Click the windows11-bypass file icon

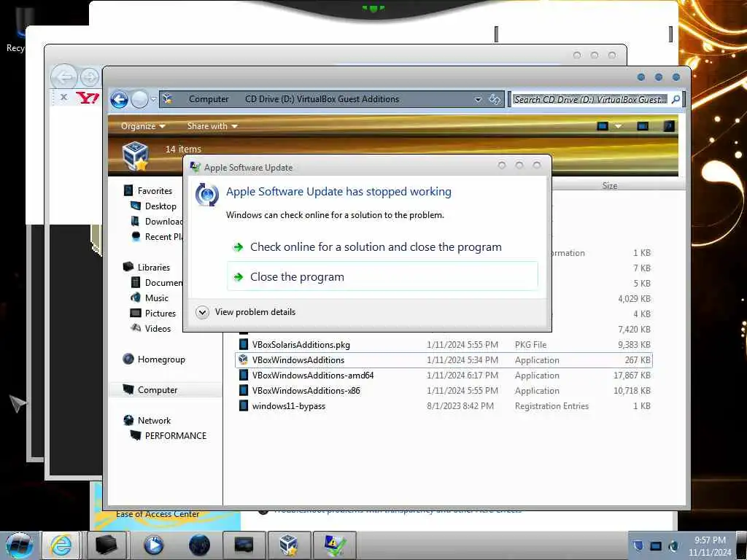point(243,405)
